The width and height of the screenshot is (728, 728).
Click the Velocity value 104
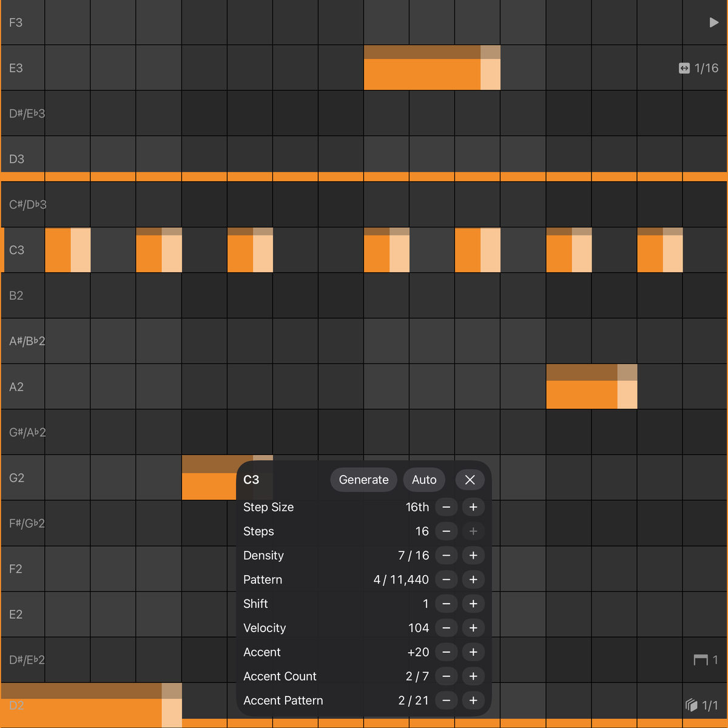(x=419, y=628)
